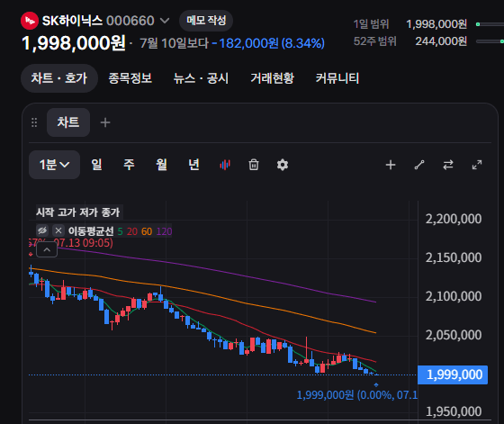This screenshot has height=424, width=504.
Task: Click the swap arrows compare icon
Action: click(448, 165)
